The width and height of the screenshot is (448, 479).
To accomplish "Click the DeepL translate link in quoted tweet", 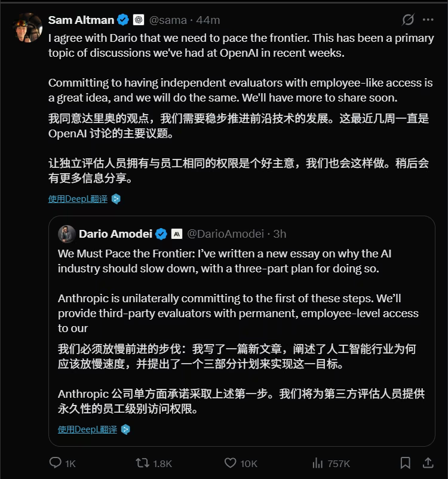I will tap(87, 429).
